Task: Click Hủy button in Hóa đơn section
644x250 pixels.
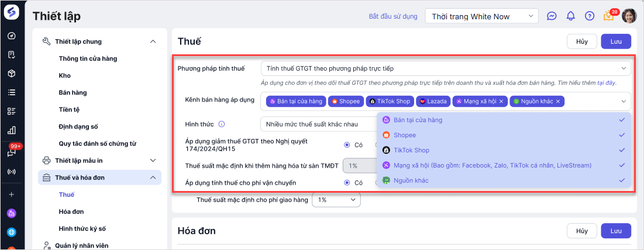Action: [x=582, y=231]
